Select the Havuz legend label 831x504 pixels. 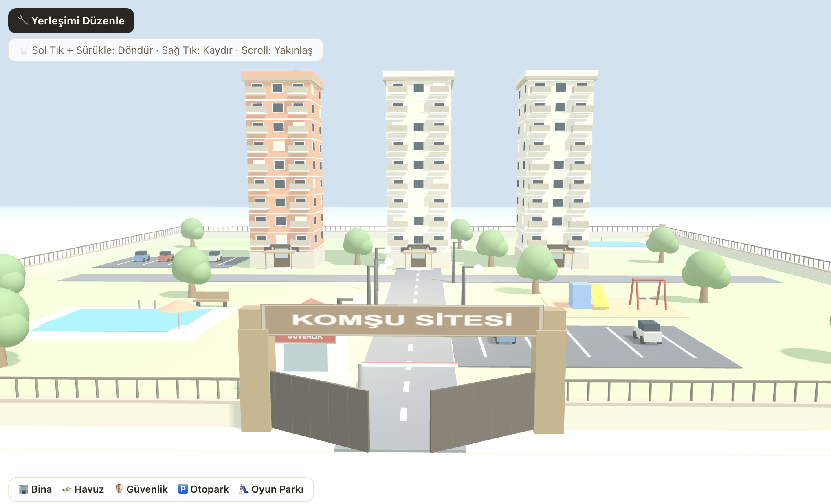tap(89, 489)
